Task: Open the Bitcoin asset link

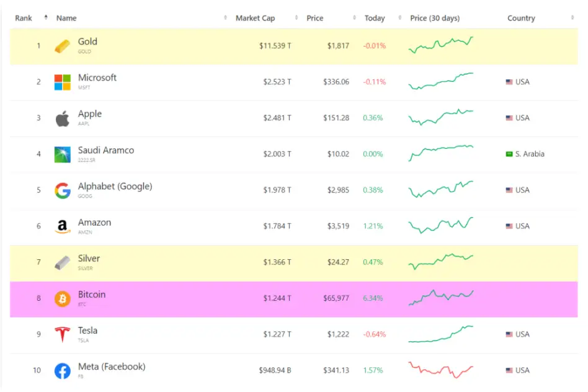Action: pos(92,294)
